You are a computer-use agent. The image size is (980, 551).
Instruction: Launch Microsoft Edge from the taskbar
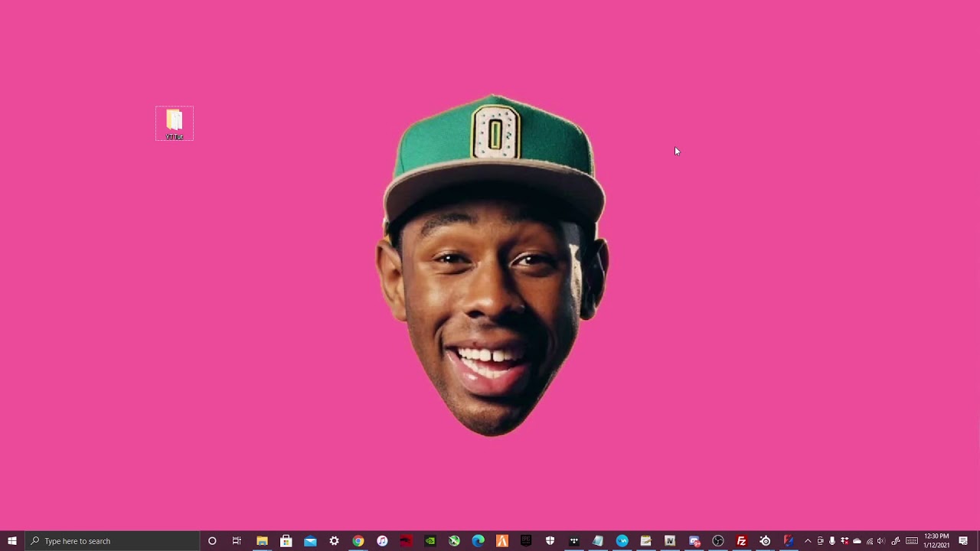point(479,541)
